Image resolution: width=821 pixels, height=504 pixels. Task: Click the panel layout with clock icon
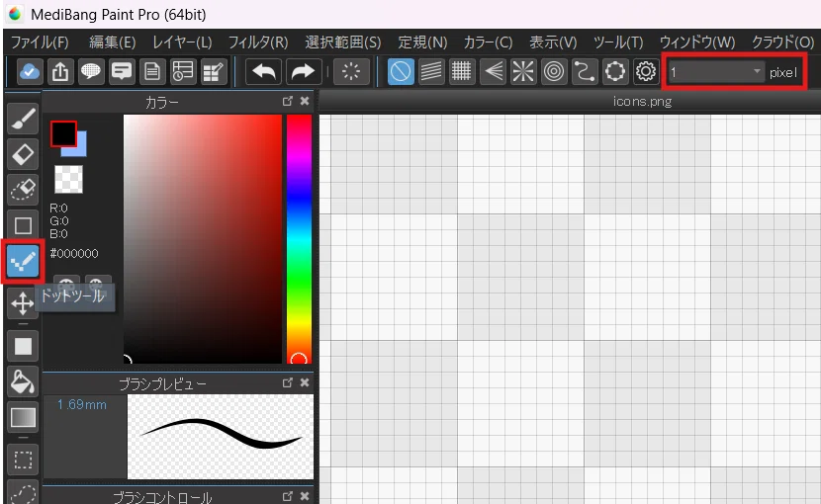(x=183, y=72)
